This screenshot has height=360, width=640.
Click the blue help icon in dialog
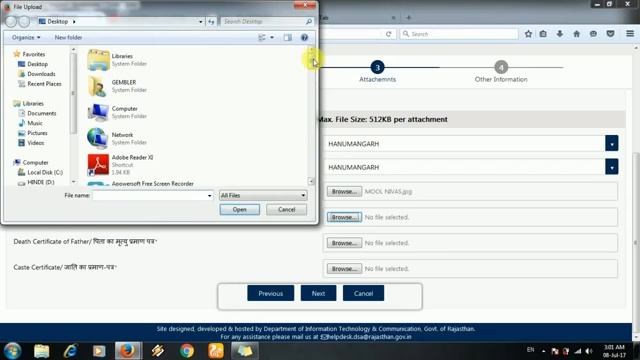[304, 38]
